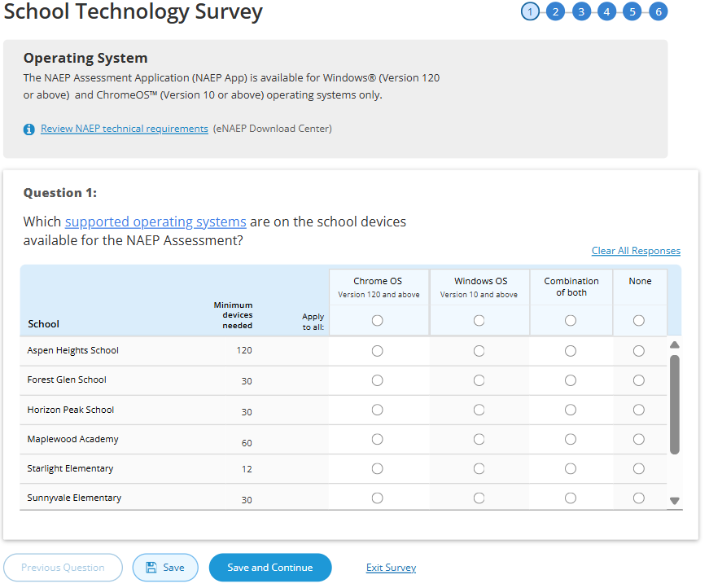
Task: Open survey step 4 indicator
Action: click(x=606, y=11)
